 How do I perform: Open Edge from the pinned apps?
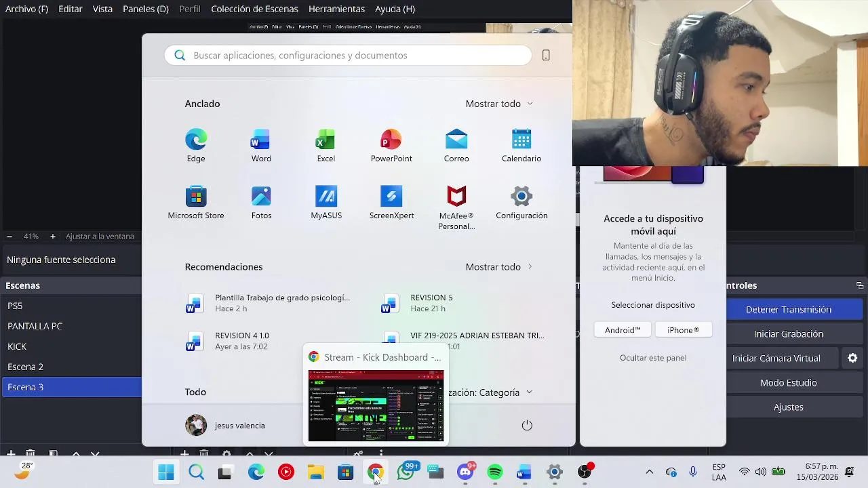tap(196, 146)
